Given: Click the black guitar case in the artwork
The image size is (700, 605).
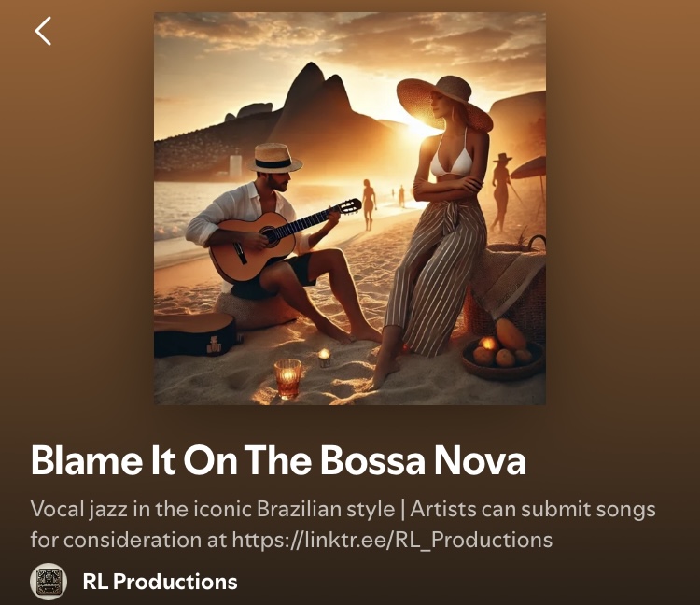Looking at the screenshot, I should click(x=195, y=334).
